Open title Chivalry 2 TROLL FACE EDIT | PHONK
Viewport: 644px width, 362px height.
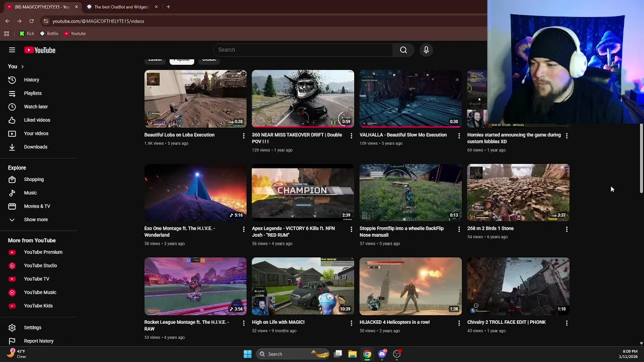506,322
